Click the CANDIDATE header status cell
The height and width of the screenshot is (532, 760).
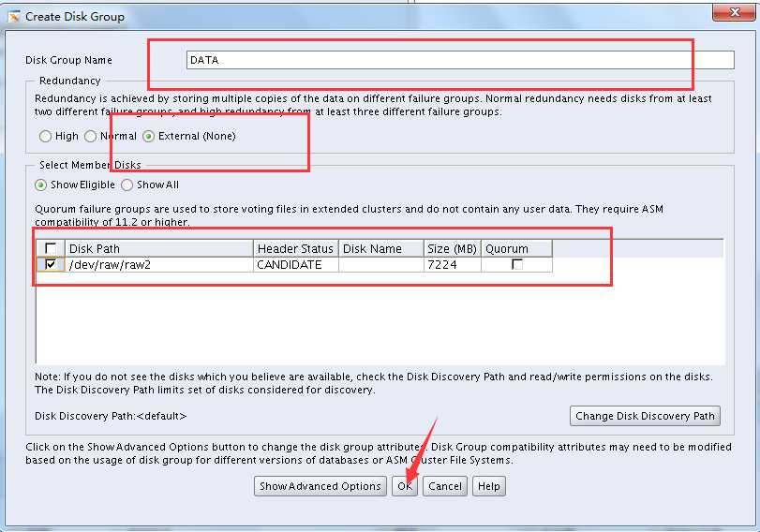[x=296, y=264]
